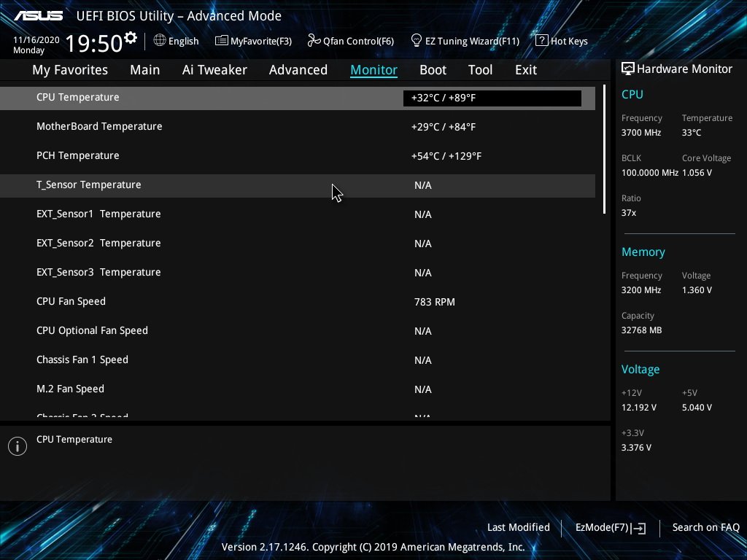Click the 5.040 V reading
The width and height of the screenshot is (747, 560).
[x=697, y=408]
